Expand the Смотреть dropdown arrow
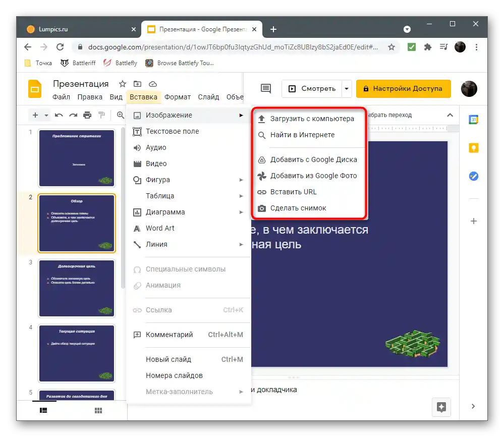Viewport: 504px width, 437px height. tap(347, 89)
